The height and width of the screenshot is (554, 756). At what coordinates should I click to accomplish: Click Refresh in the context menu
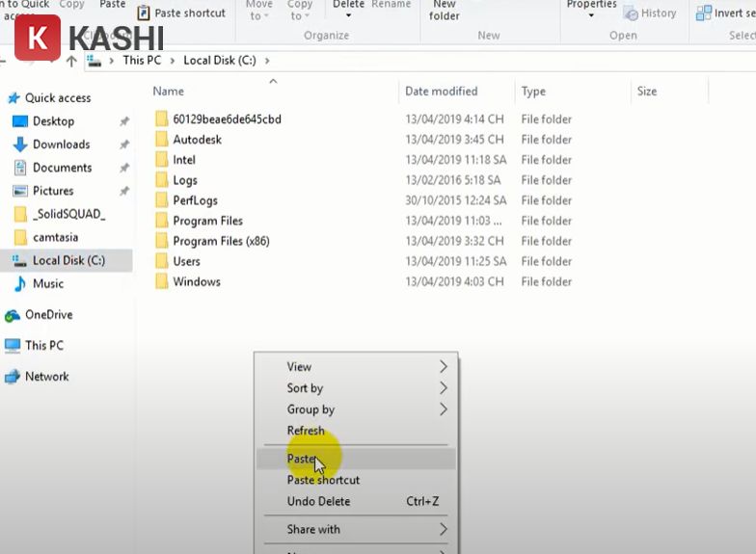tap(306, 431)
